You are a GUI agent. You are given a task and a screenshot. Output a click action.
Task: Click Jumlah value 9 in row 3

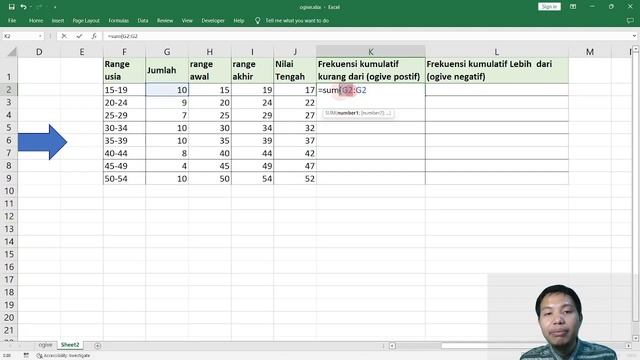167,102
